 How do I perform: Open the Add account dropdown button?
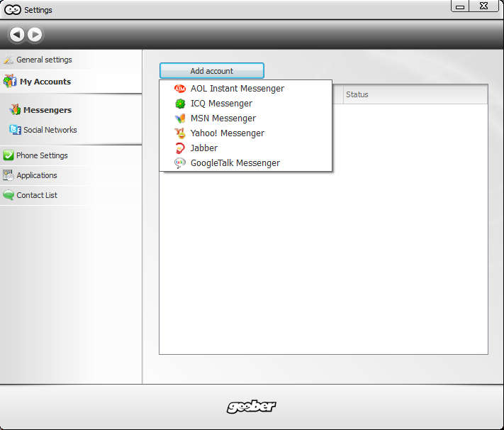[212, 71]
